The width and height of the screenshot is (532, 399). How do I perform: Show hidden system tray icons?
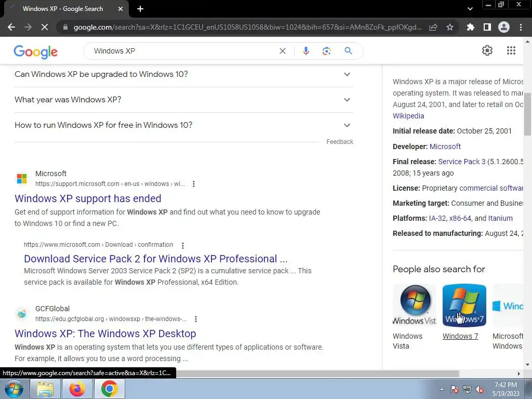click(x=442, y=389)
